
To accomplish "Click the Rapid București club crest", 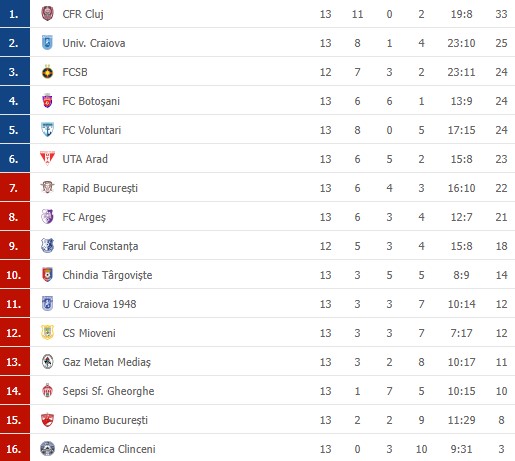I will (47, 188).
